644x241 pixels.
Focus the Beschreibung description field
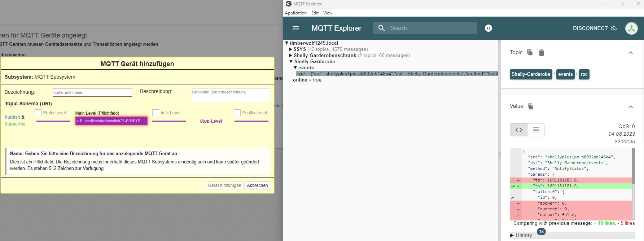[x=230, y=95]
